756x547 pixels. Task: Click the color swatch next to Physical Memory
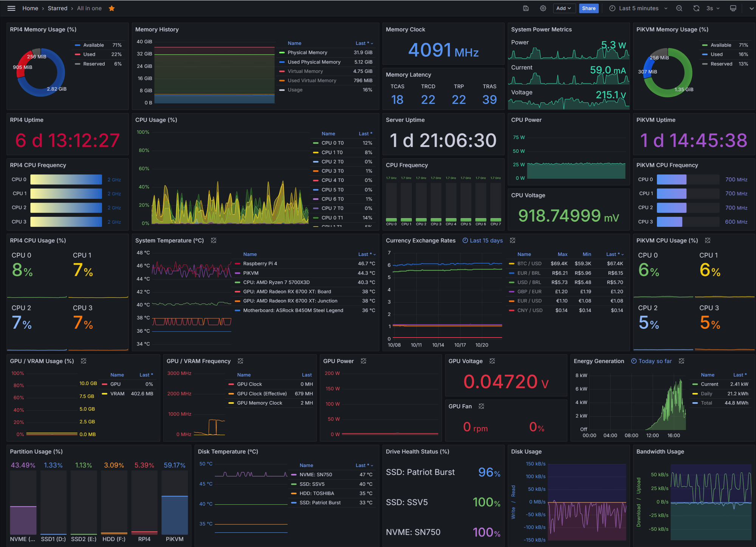(281, 53)
